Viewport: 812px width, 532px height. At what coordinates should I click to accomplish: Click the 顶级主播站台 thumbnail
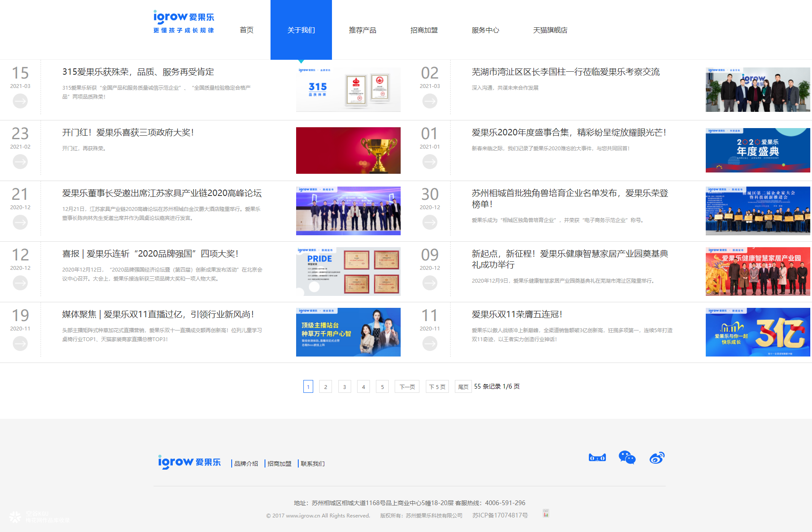(x=348, y=332)
